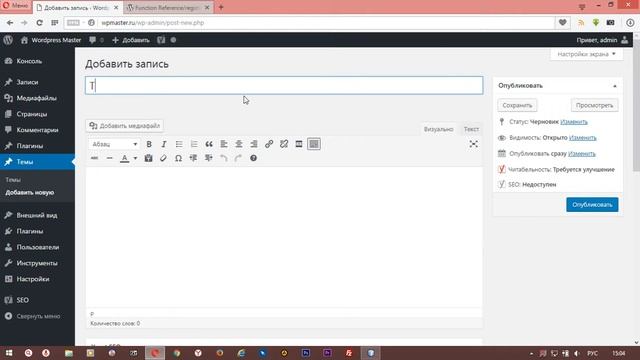Open Комментарии in the admin sidebar
This screenshot has width=640, height=360.
point(37,130)
